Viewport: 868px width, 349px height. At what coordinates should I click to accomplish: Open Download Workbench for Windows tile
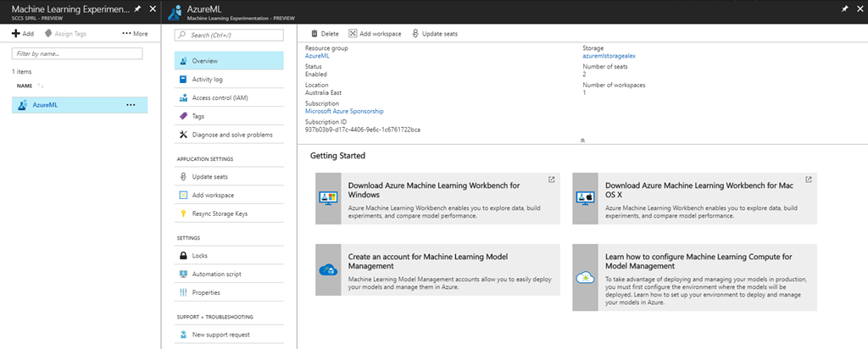(437, 198)
